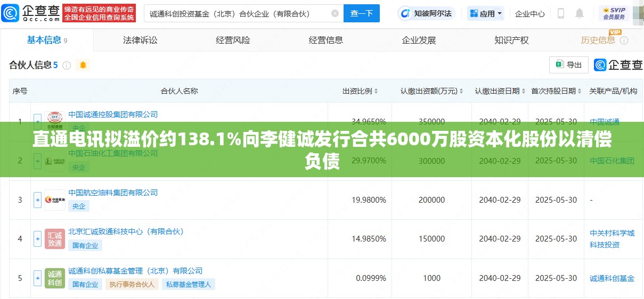This screenshot has width=644, height=299.
Task: Select the 1000 capital amount cell
Action: pyautogui.click(x=431, y=278)
